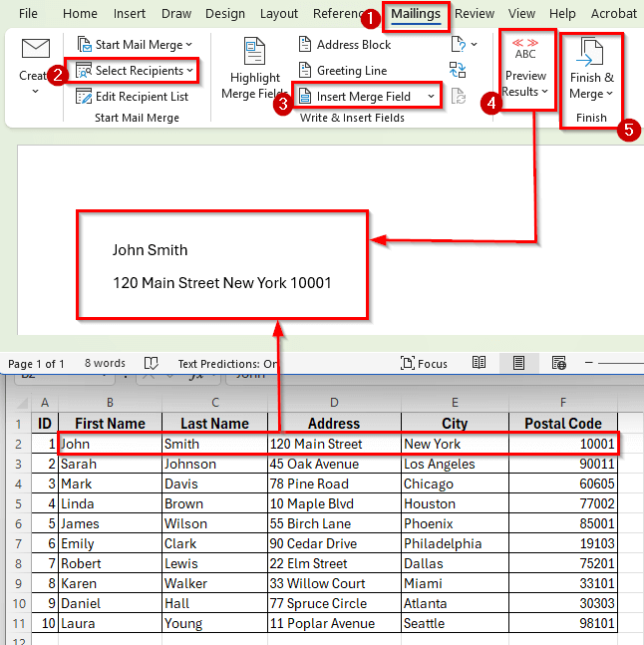Select Print Layout view button
This screenshot has height=645, width=644.
519,364
